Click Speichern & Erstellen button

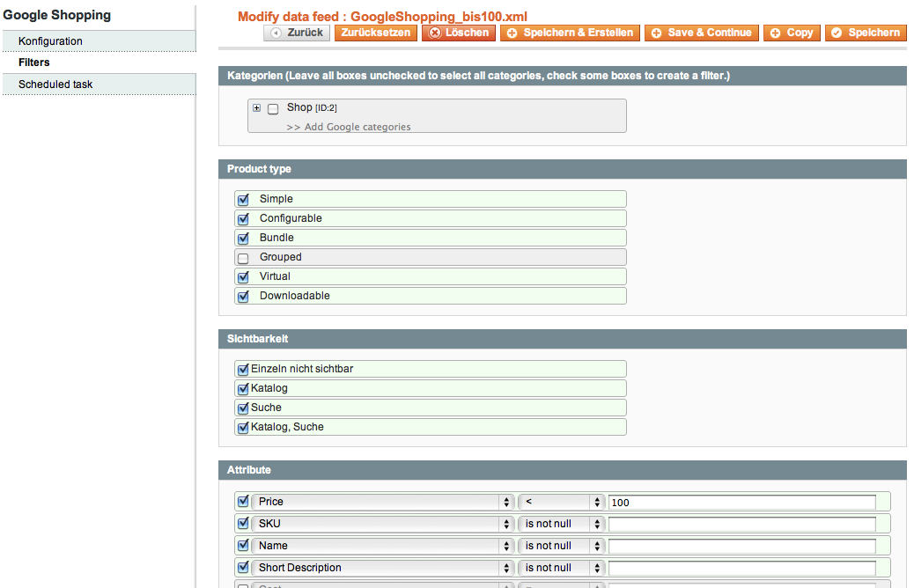pos(570,33)
